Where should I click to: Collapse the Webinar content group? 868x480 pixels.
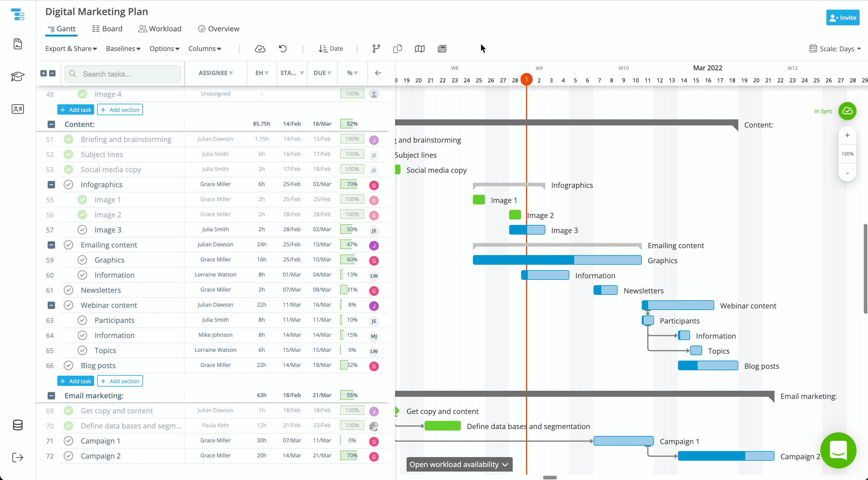51,305
